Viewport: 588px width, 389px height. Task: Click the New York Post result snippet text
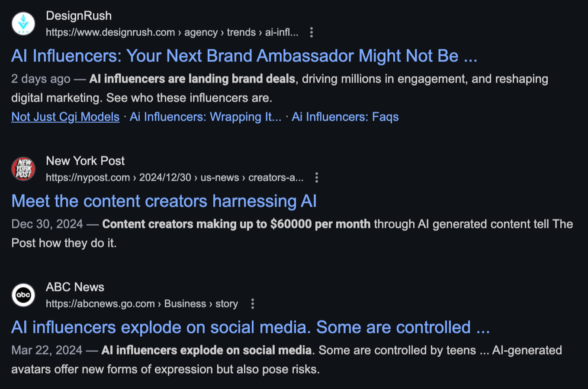[292, 233]
